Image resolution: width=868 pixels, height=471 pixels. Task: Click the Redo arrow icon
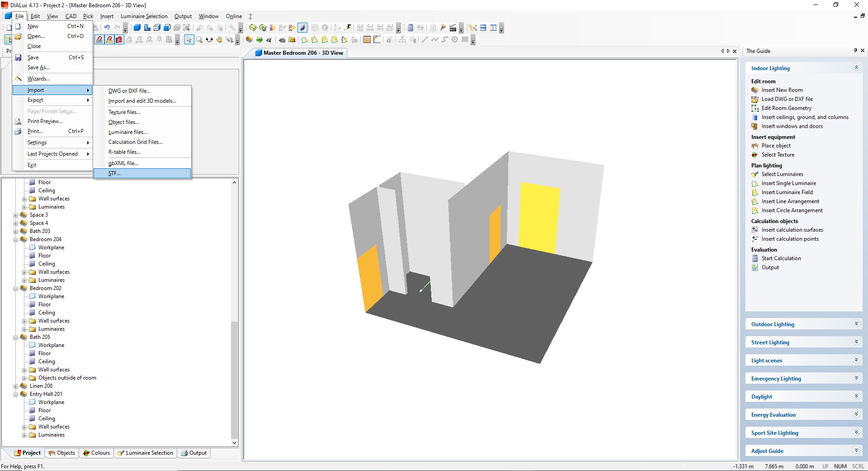(118, 27)
